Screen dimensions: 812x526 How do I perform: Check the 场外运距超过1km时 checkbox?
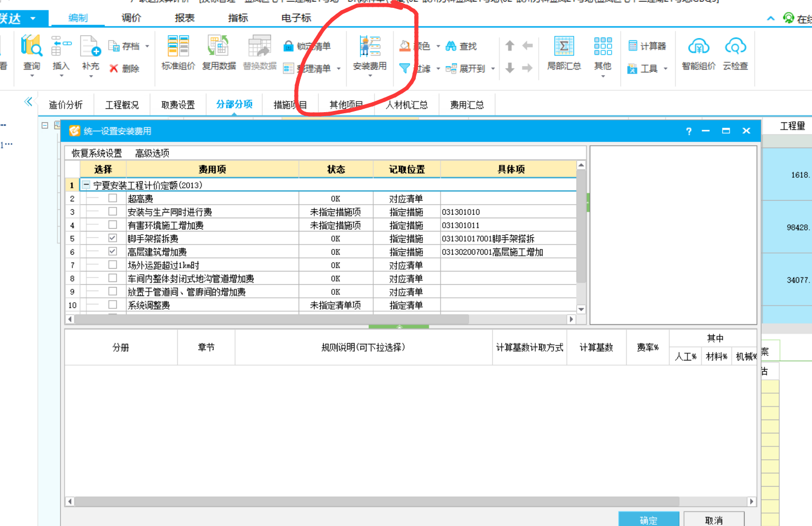[x=113, y=265]
